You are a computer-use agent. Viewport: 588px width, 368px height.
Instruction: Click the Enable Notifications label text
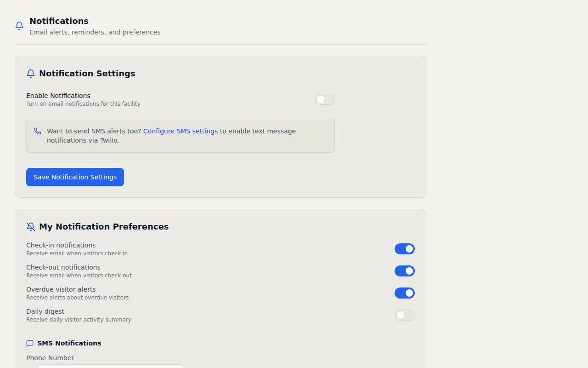(58, 96)
